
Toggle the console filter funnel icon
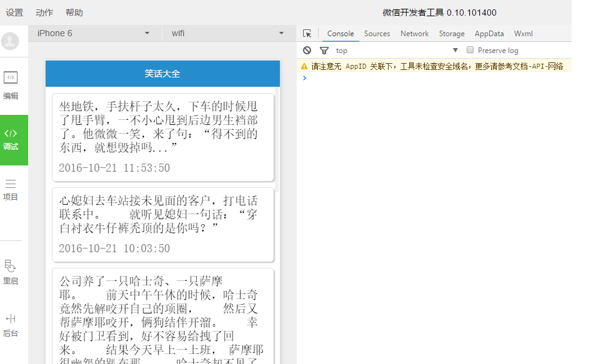pyautogui.click(x=324, y=50)
